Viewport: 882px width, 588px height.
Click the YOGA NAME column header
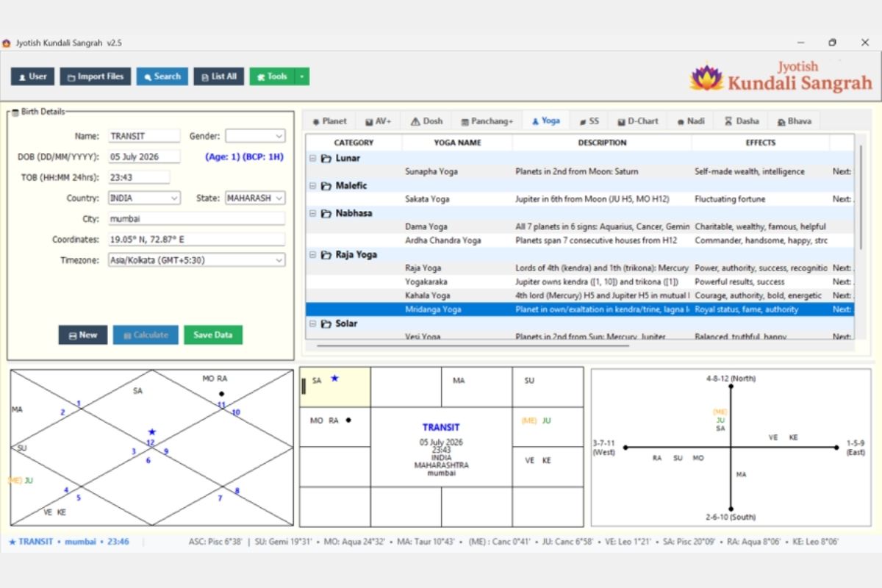coord(457,143)
